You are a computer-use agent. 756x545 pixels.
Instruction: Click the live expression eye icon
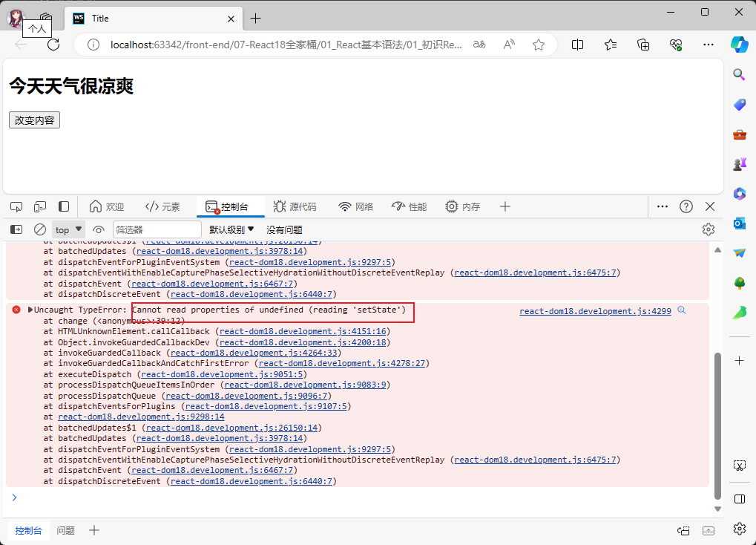(x=98, y=229)
